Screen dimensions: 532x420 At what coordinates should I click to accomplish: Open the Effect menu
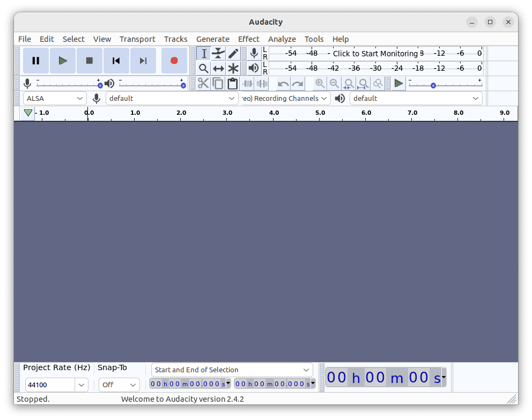[248, 39]
